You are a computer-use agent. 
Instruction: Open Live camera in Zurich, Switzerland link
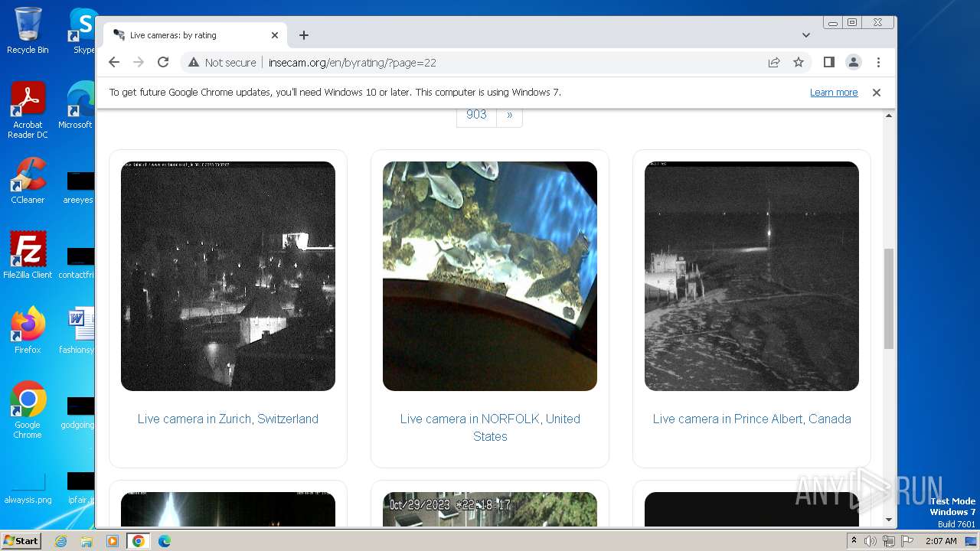point(228,419)
